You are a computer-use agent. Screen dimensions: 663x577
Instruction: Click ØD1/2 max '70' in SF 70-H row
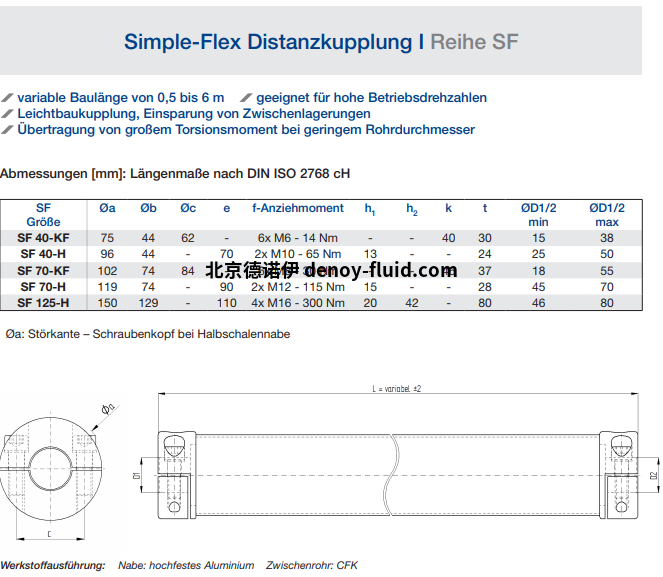[x=607, y=287]
